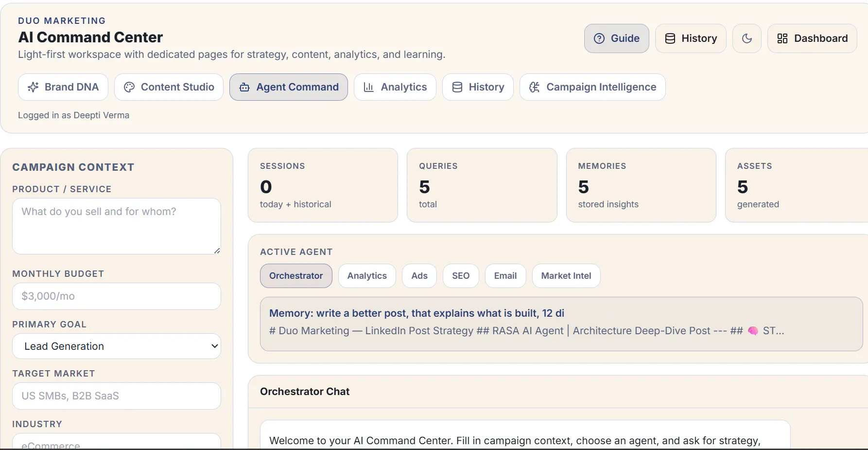Select the Analytics agent chip

point(367,276)
